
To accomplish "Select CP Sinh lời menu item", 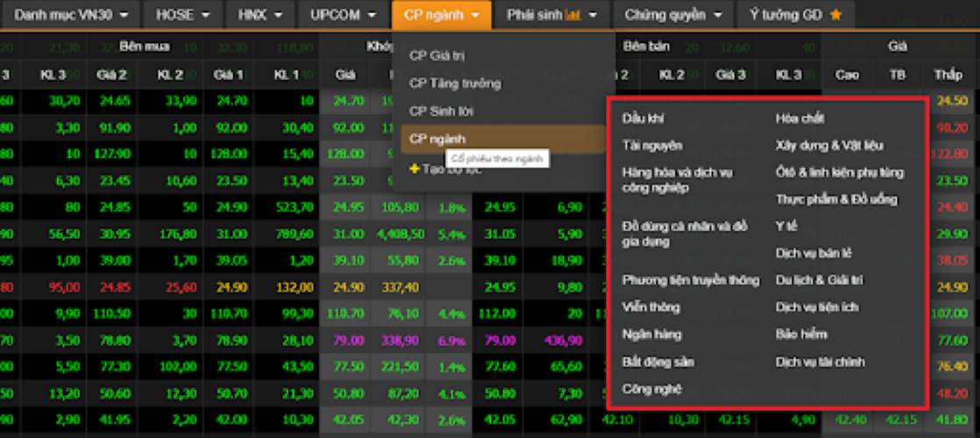I will point(442,111).
